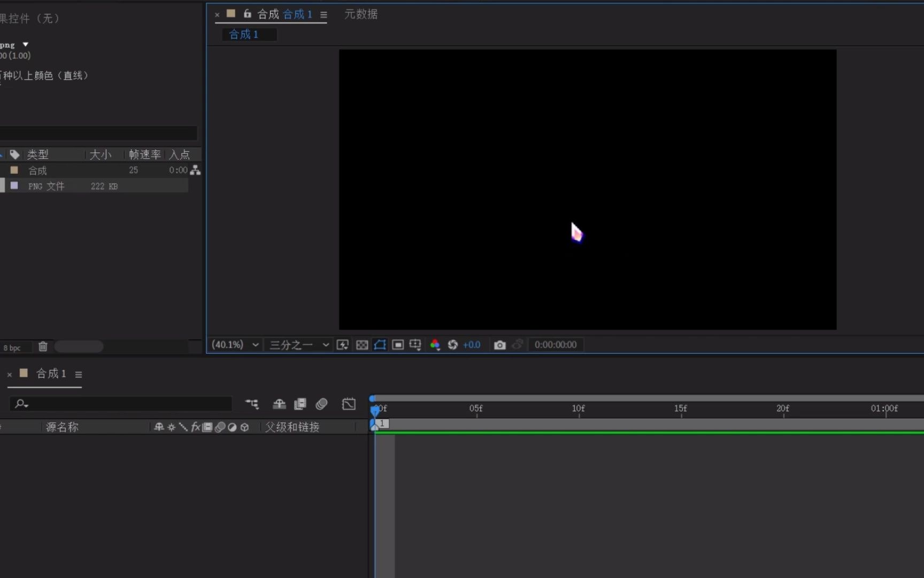
Task: Open the 三分之一 resolution dropdown
Action: [x=299, y=345]
